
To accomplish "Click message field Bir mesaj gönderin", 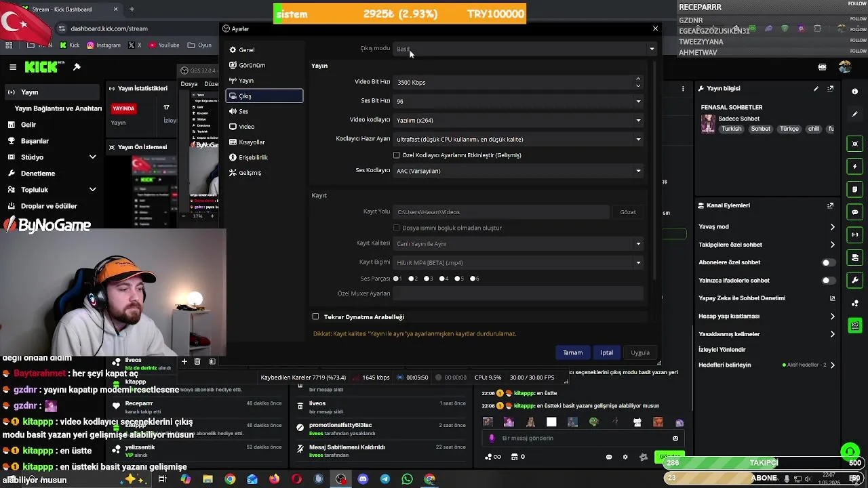I will point(583,439).
